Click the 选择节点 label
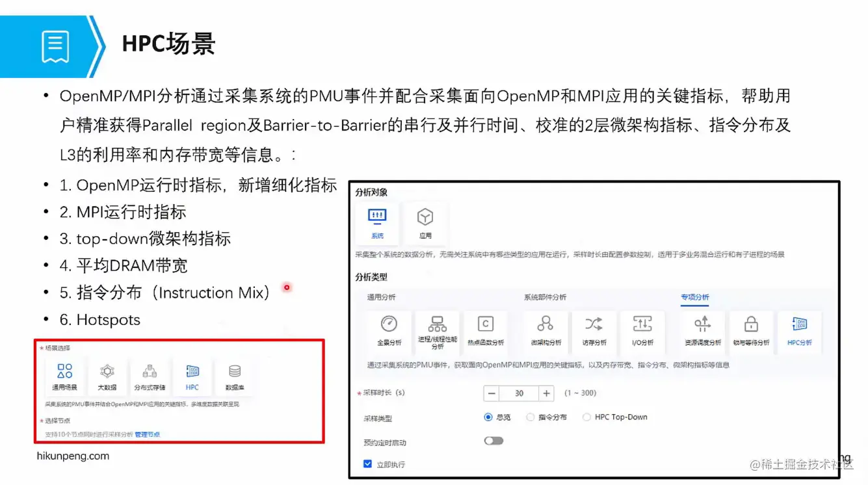The width and height of the screenshot is (868, 485). [x=57, y=421]
